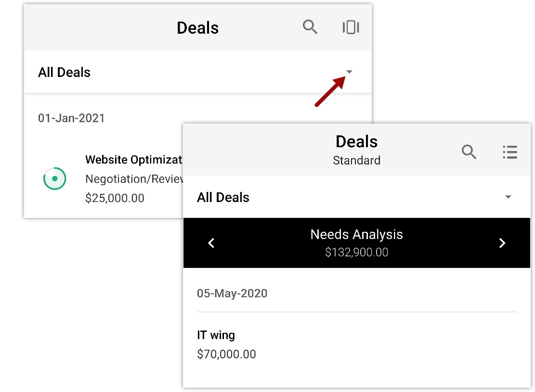The height and width of the screenshot is (392, 535).
Task: Select the Needs Analysis stage header
Action: point(356,235)
